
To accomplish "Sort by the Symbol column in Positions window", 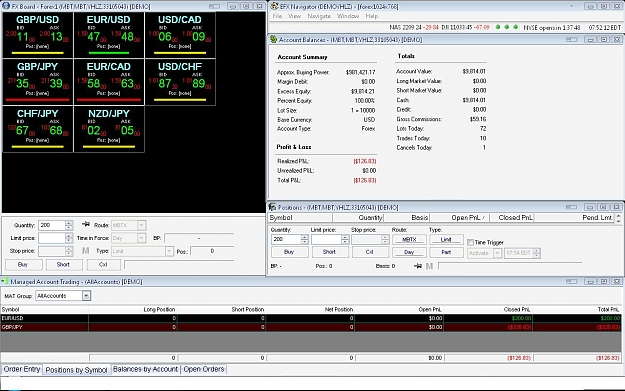I will point(300,218).
